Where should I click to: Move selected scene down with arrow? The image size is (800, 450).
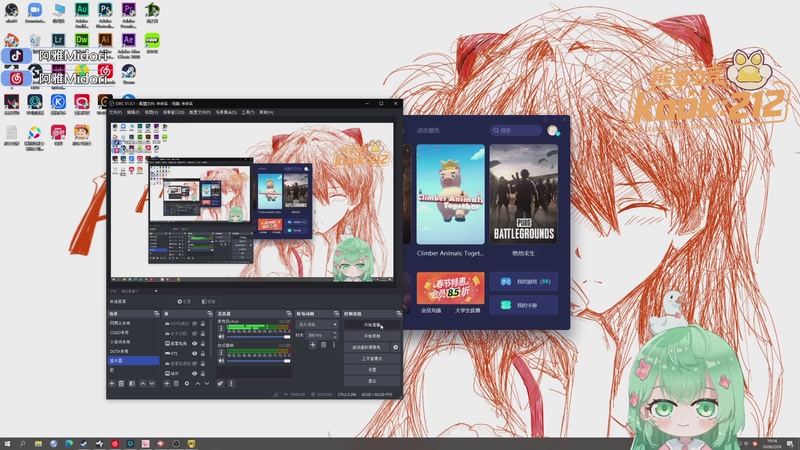(152, 383)
